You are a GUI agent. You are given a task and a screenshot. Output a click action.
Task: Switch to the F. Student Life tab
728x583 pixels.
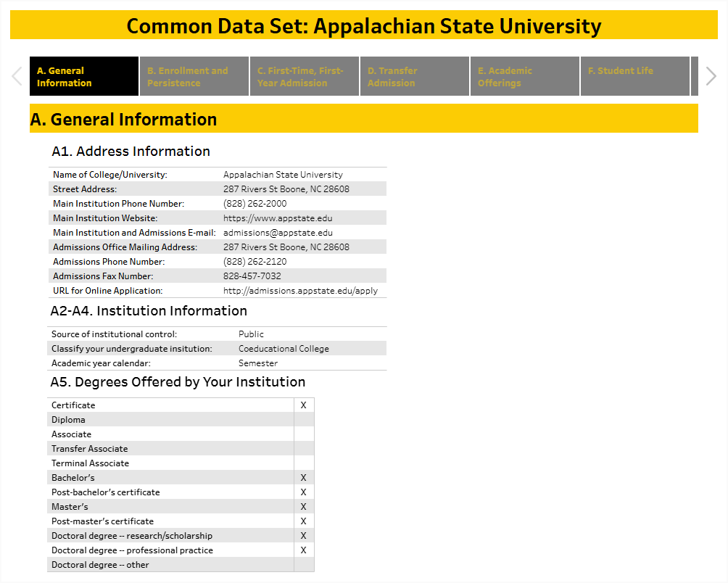coord(634,75)
